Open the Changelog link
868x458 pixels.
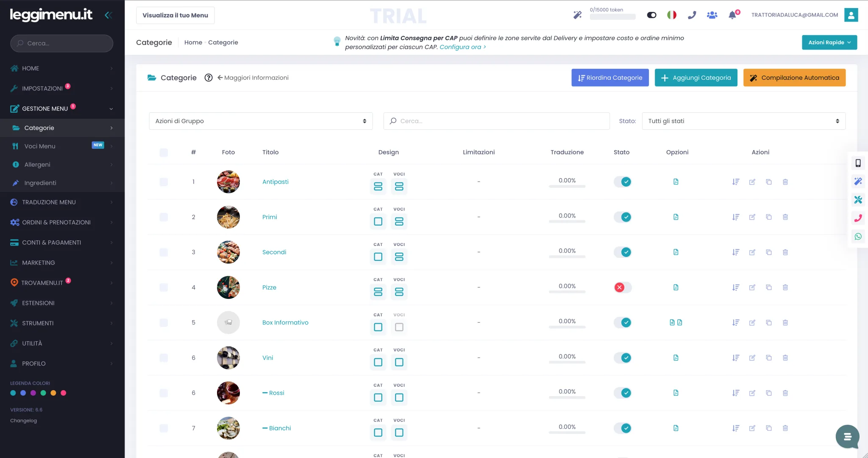click(24, 421)
